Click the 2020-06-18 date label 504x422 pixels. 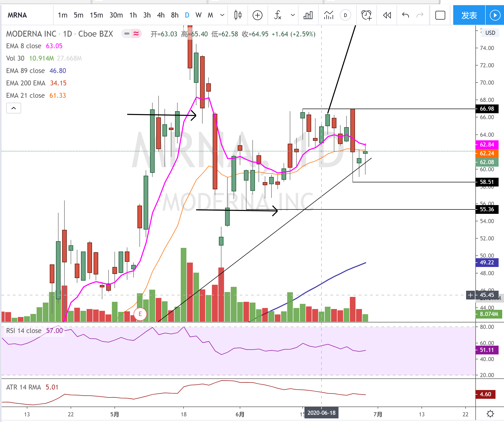point(321,413)
